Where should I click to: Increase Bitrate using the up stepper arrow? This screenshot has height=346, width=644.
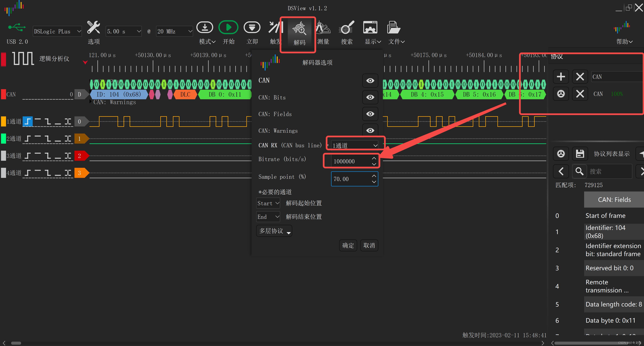[374, 158]
